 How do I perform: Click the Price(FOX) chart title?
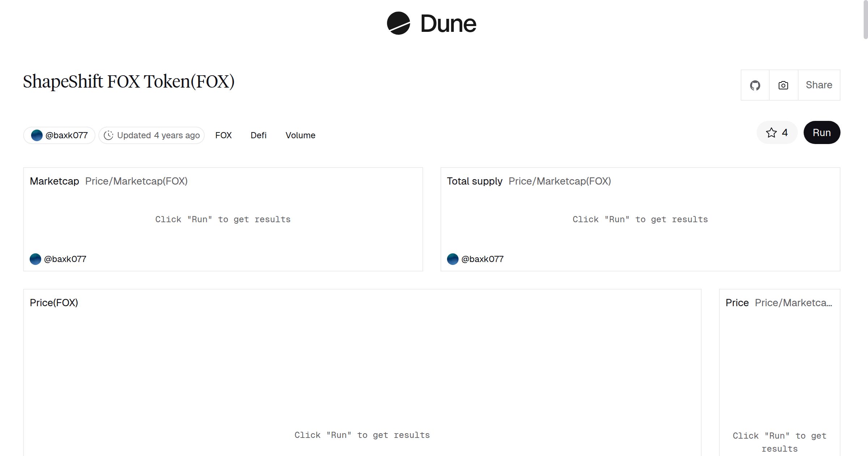point(54,303)
